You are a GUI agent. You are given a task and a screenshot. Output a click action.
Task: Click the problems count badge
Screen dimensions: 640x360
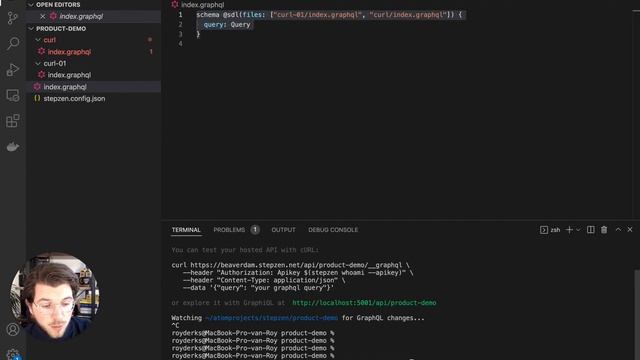coord(255,230)
